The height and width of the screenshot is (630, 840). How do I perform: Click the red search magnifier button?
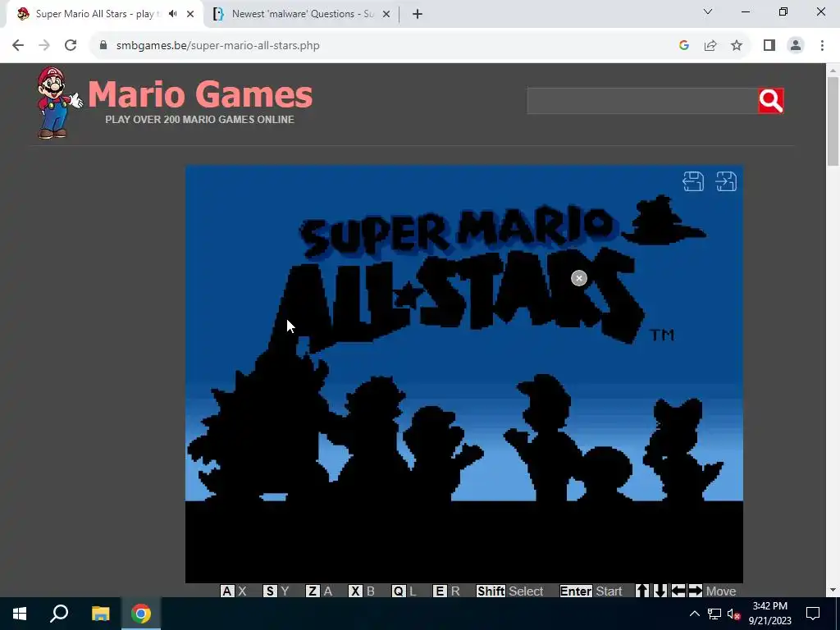coord(771,101)
